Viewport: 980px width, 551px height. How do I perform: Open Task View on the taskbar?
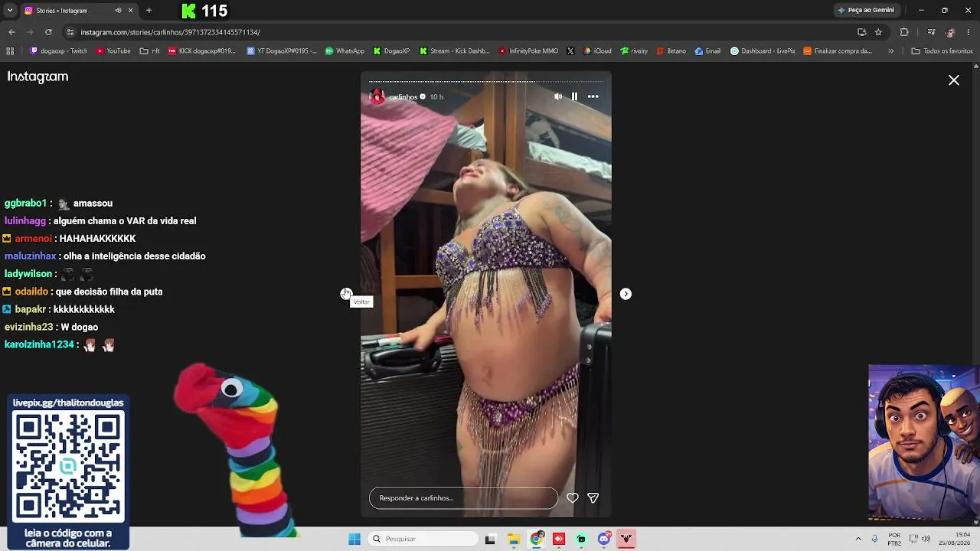pyautogui.click(x=490, y=539)
